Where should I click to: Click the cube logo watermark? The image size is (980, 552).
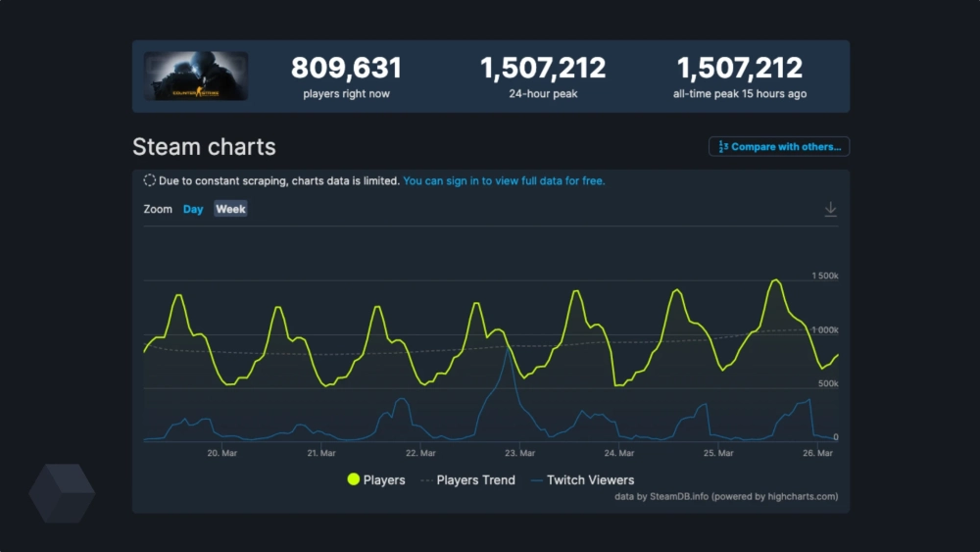[62, 493]
